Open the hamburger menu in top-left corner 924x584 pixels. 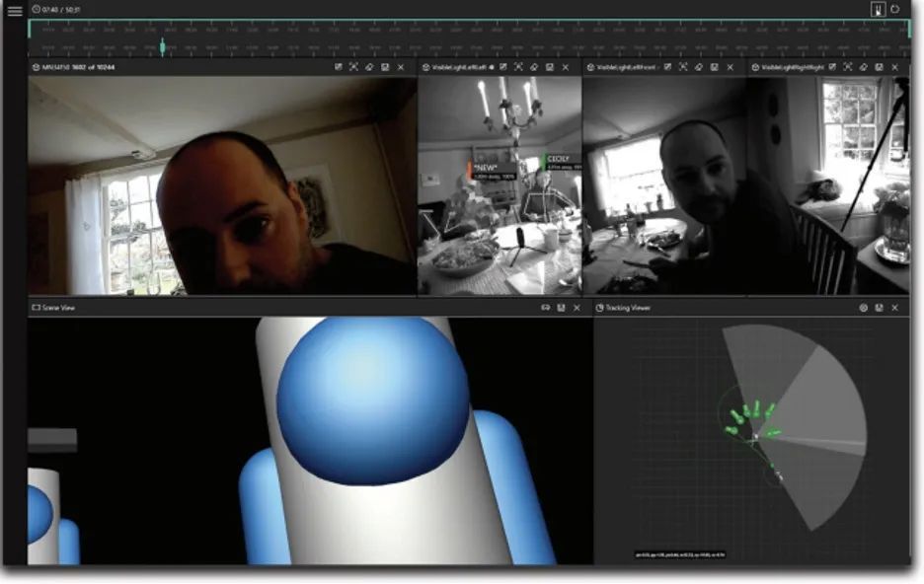point(15,11)
